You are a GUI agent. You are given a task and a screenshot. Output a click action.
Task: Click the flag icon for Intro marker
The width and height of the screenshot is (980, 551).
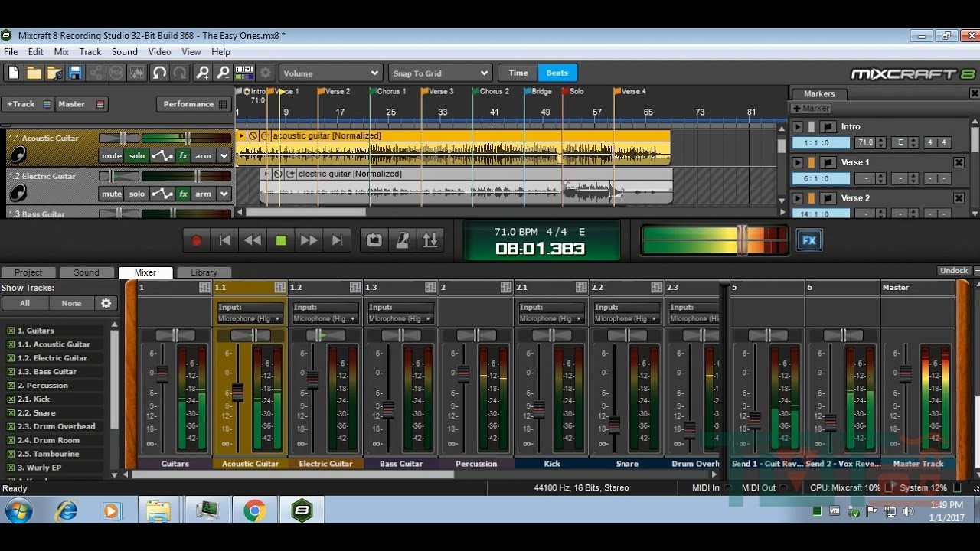(x=828, y=127)
